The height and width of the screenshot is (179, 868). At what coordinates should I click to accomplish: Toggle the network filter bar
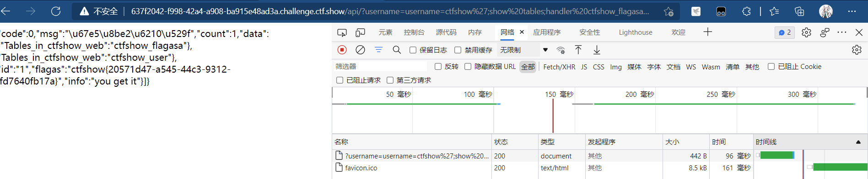pos(378,50)
